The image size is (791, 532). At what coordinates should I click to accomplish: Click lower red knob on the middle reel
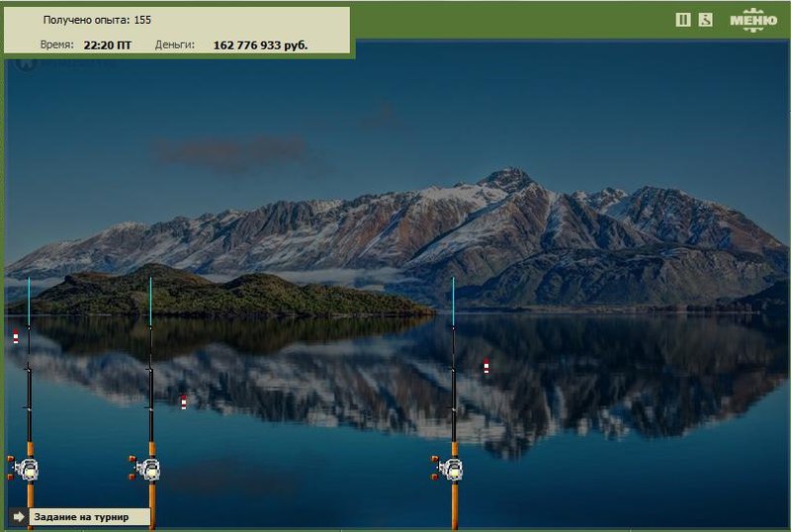click(132, 477)
